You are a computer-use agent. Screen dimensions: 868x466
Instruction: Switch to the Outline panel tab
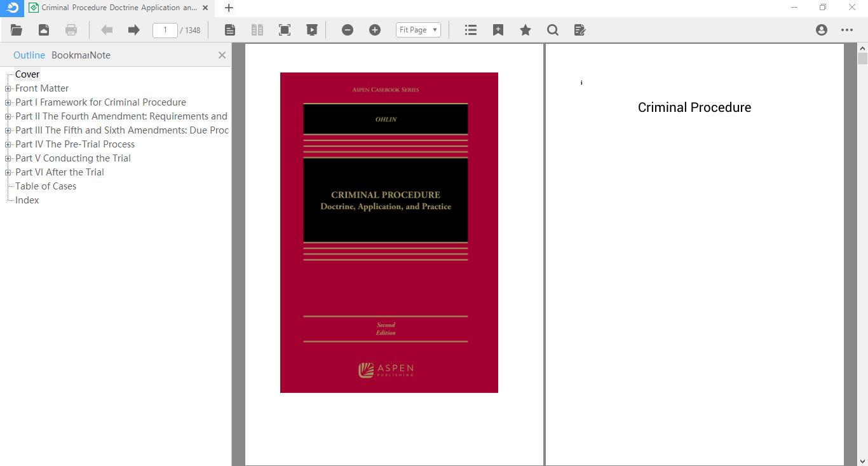29,55
